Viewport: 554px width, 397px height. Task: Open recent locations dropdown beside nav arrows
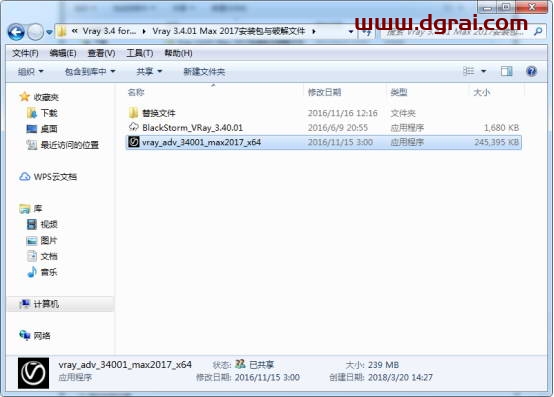[49, 32]
